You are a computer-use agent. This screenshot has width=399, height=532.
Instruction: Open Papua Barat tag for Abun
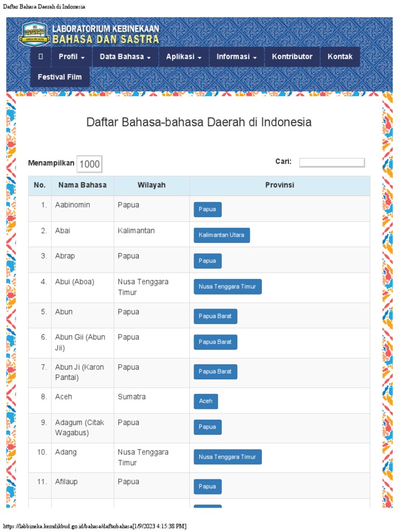pos(215,316)
